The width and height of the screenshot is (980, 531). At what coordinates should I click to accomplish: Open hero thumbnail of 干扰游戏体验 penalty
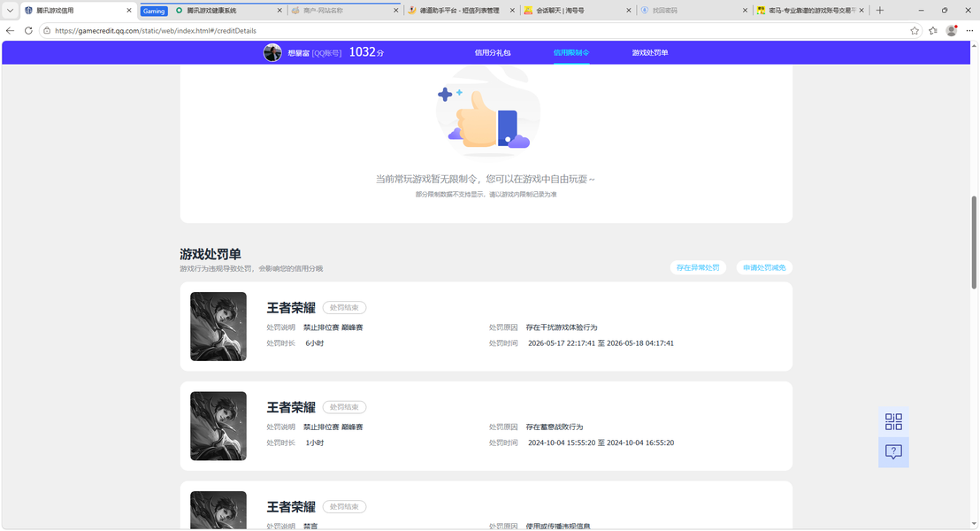point(218,327)
